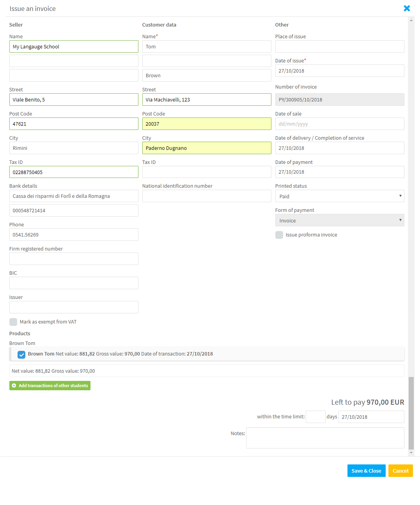Focus the customer Tax ID field
The height and width of the screenshot is (505, 420).
[207, 172]
